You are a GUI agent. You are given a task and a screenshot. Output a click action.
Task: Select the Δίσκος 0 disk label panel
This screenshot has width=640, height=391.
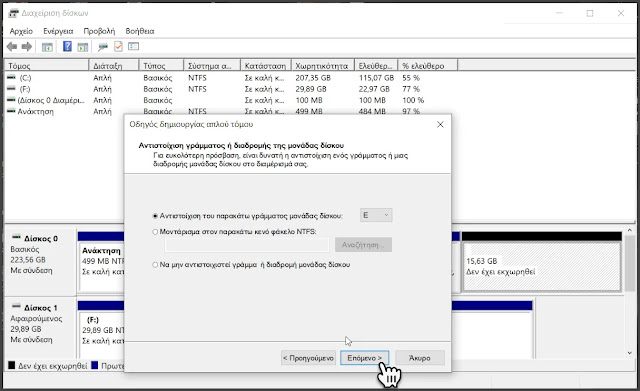(x=40, y=261)
